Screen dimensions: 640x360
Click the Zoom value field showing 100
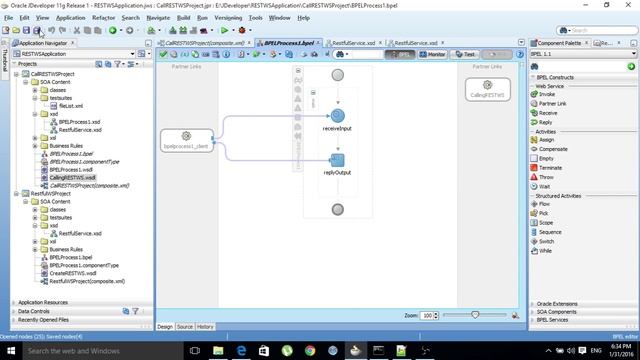[427, 316]
